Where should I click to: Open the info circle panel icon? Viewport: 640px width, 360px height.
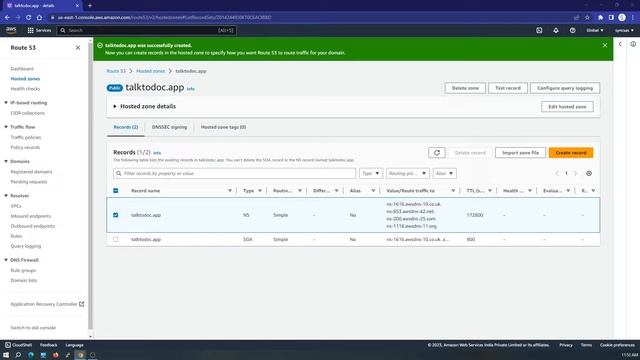(x=633, y=44)
